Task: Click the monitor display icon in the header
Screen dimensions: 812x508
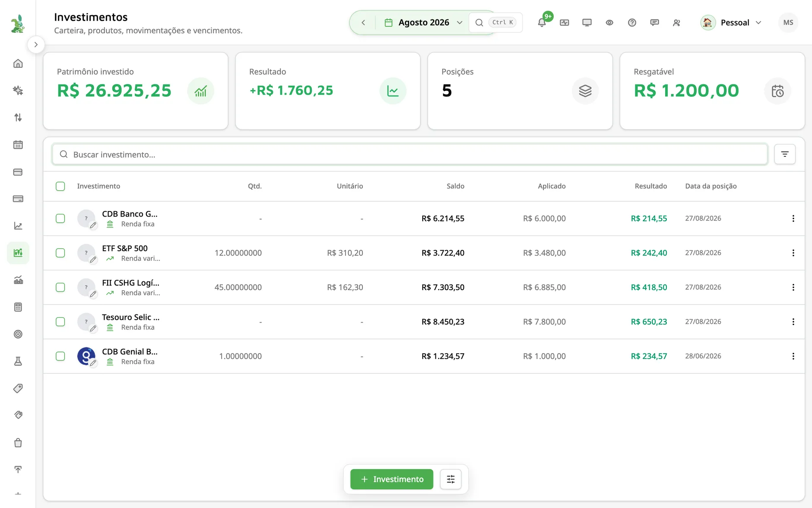Action: pyautogui.click(x=587, y=22)
